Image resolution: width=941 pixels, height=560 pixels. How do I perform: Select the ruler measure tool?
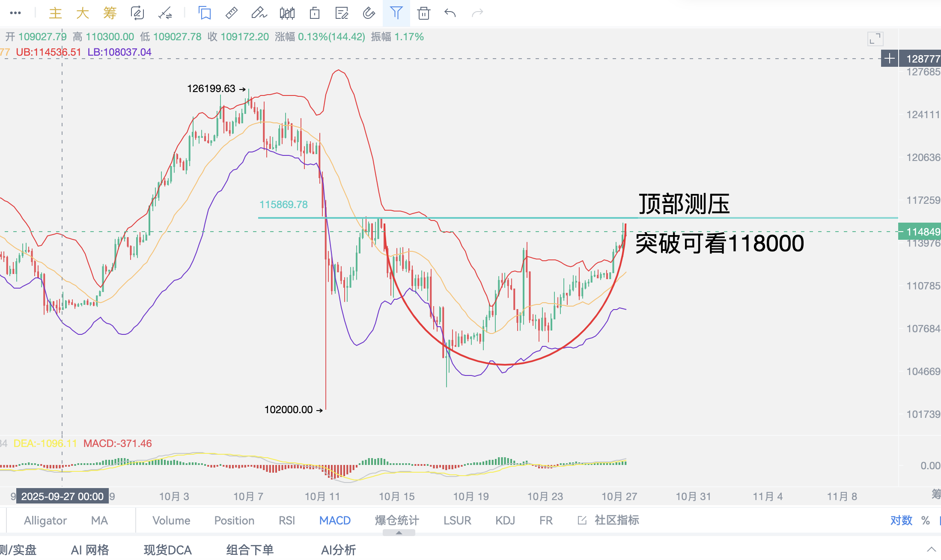[x=231, y=13]
